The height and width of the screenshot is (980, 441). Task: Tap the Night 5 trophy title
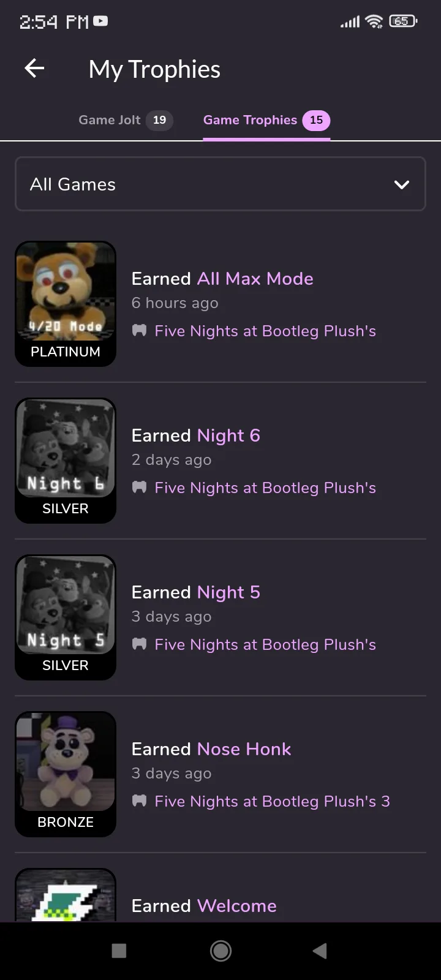[x=228, y=592]
